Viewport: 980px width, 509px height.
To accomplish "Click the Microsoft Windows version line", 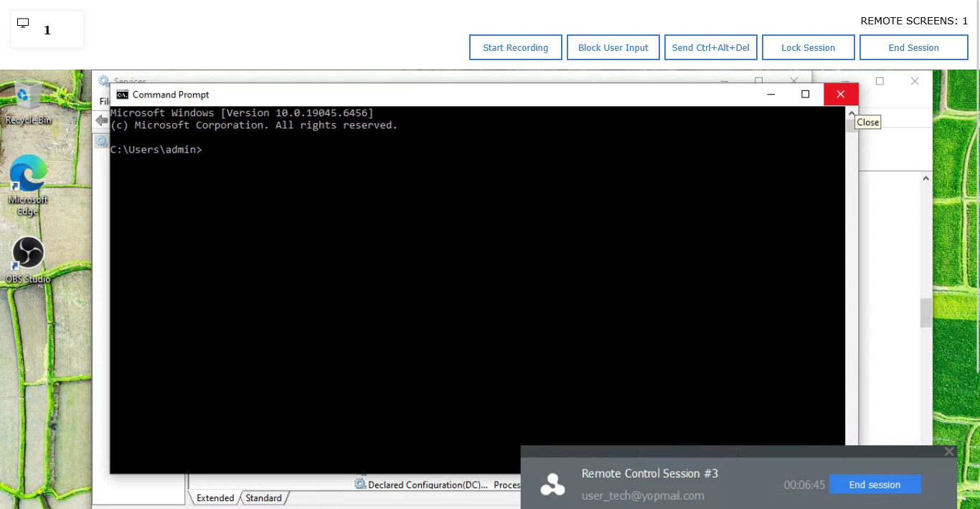I will pyautogui.click(x=242, y=113).
